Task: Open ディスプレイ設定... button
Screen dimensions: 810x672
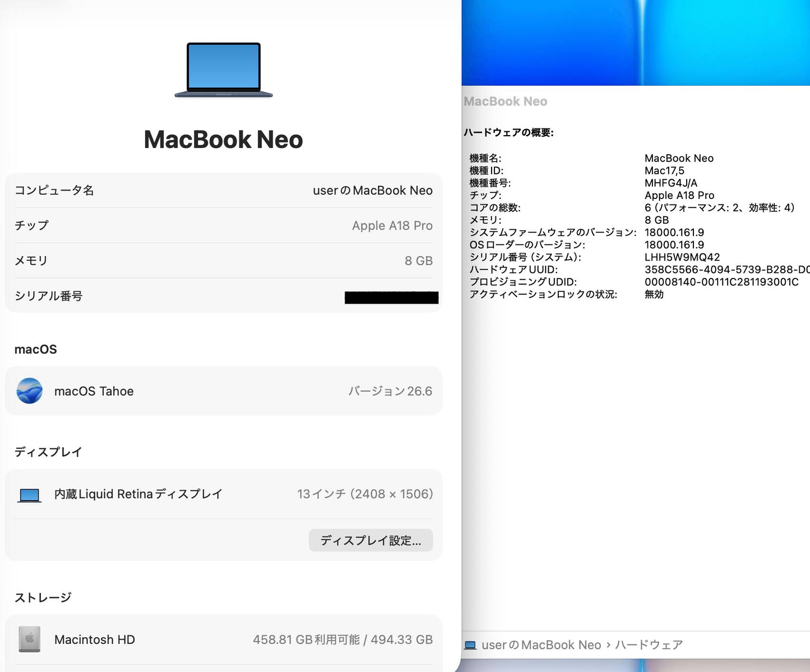Action: pos(371,540)
